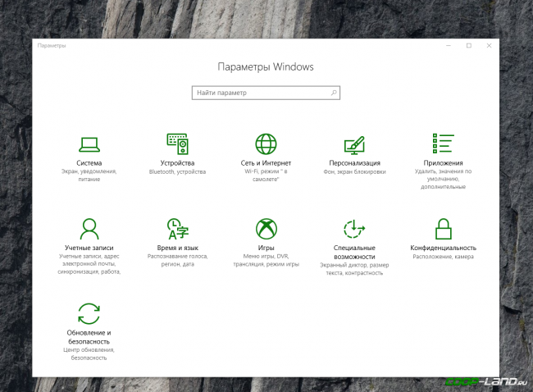Click the Конфиденциальность title text
533x392 pixels.
point(443,248)
